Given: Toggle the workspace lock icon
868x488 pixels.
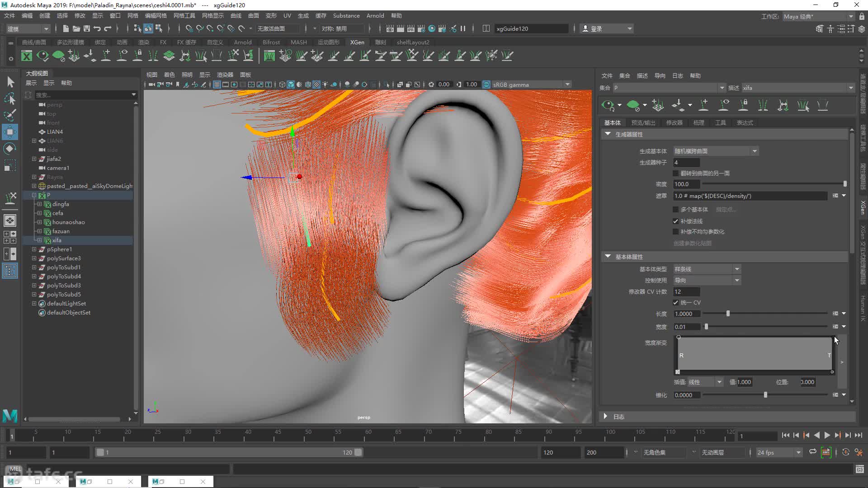Looking at the screenshot, I should pyautogui.click(x=862, y=16).
